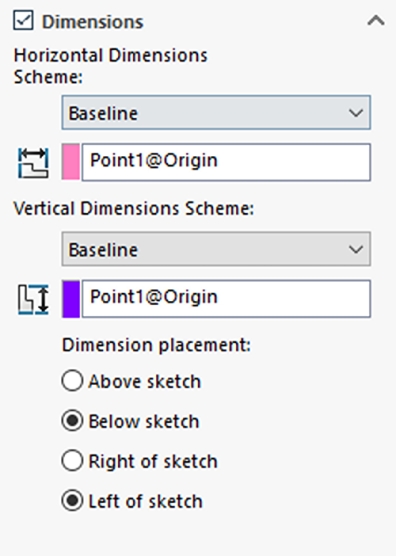Viewport: 396px width, 556px height.
Task: Click the purple color swatch
Action: (71, 299)
